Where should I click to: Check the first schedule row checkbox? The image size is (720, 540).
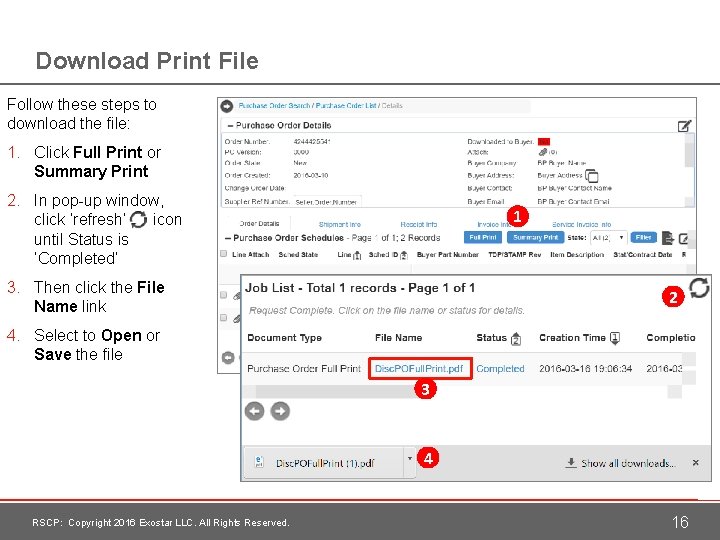coord(224,295)
